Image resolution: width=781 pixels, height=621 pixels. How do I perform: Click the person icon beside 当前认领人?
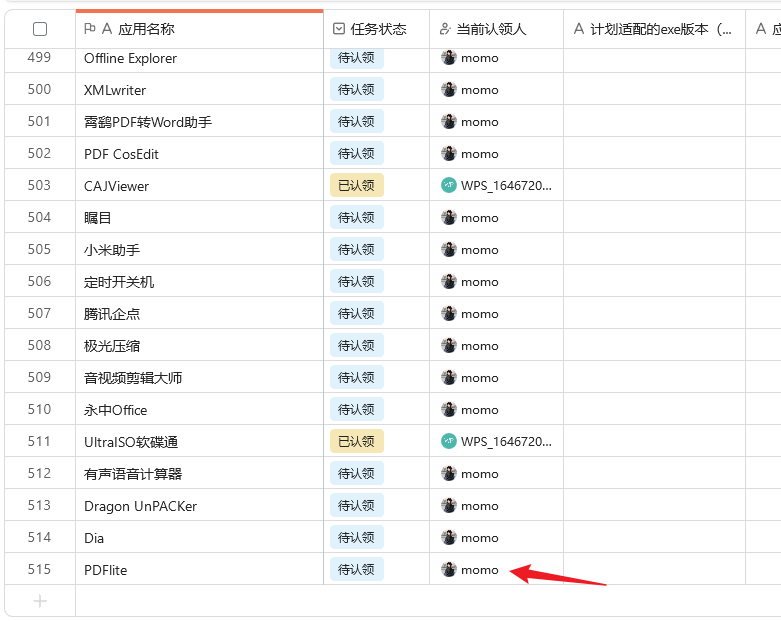coord(445,29)
